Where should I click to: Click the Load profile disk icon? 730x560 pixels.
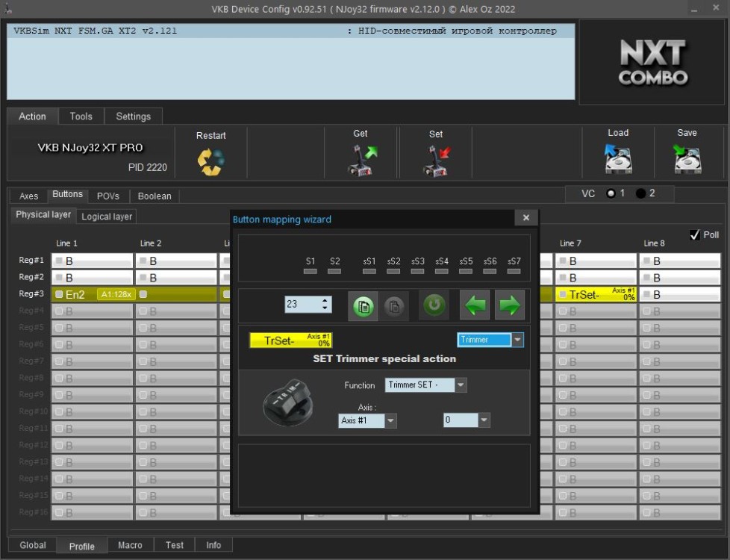(x=618, y=158)
